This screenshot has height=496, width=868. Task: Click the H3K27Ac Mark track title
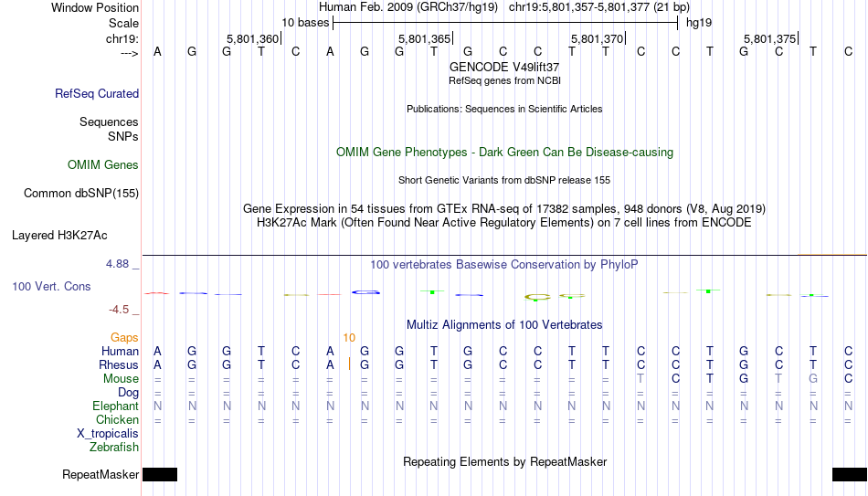point(504,223)
